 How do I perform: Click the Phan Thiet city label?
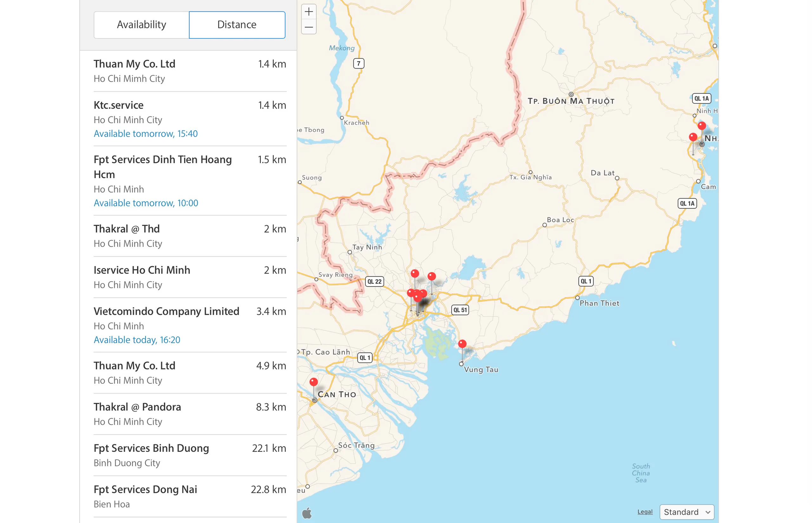coord(599,303)
